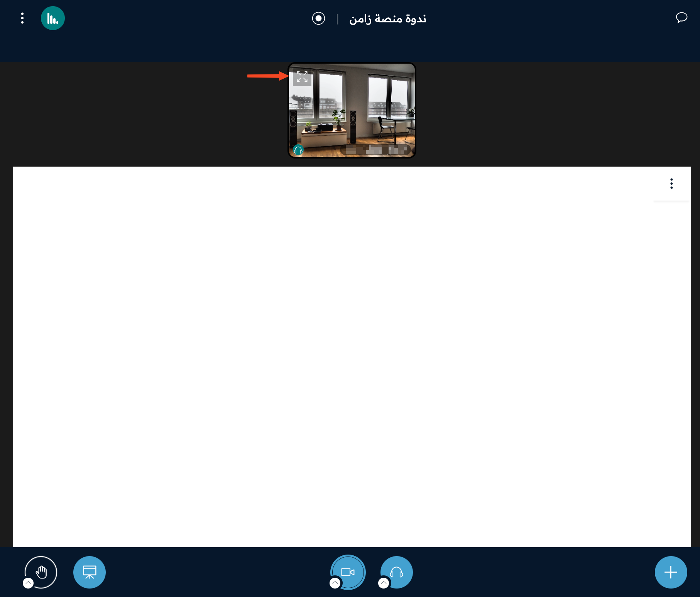
Task: Expand the audio options chevron
Action: [384, 583]
